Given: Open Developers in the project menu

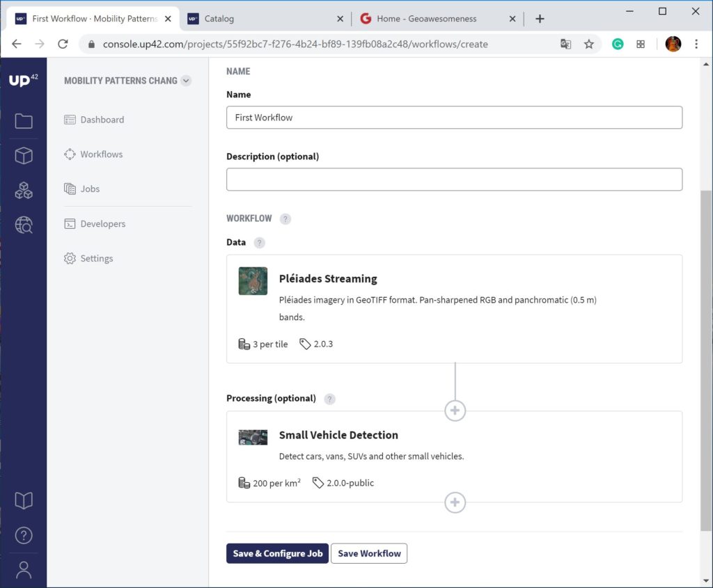Looking at the screenshot, I should pos(95,223).
